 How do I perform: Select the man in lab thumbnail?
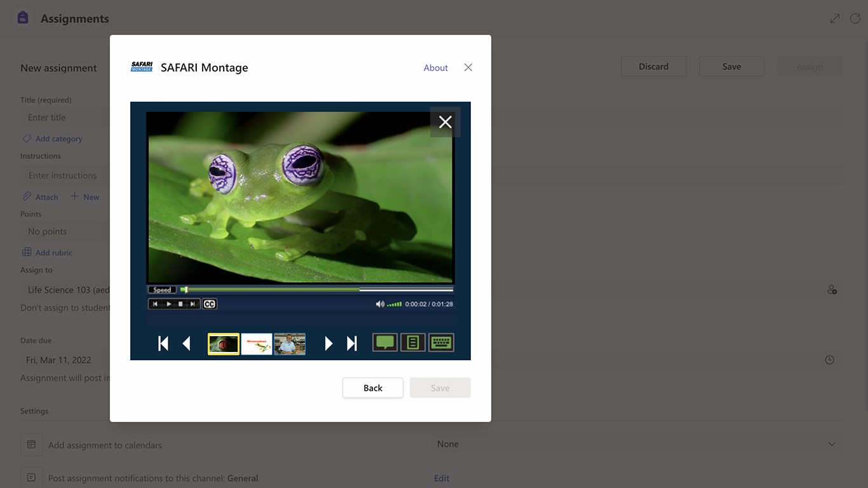pyautogui.click(x=290, y=344)
